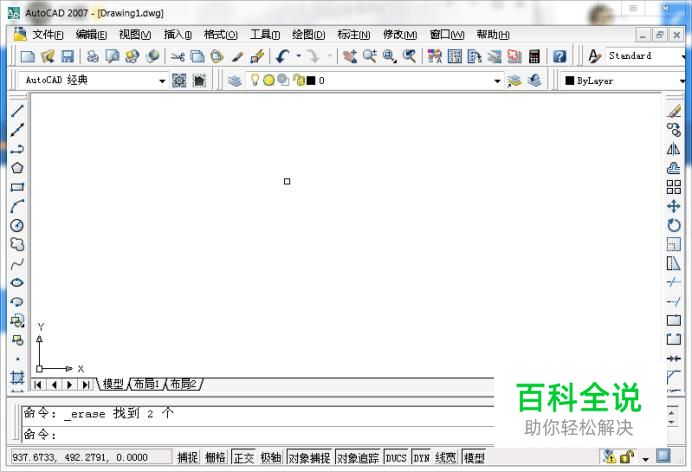Click the Cut scissors icon
This screenshot has height=472, width=692.
pos(177,56)
